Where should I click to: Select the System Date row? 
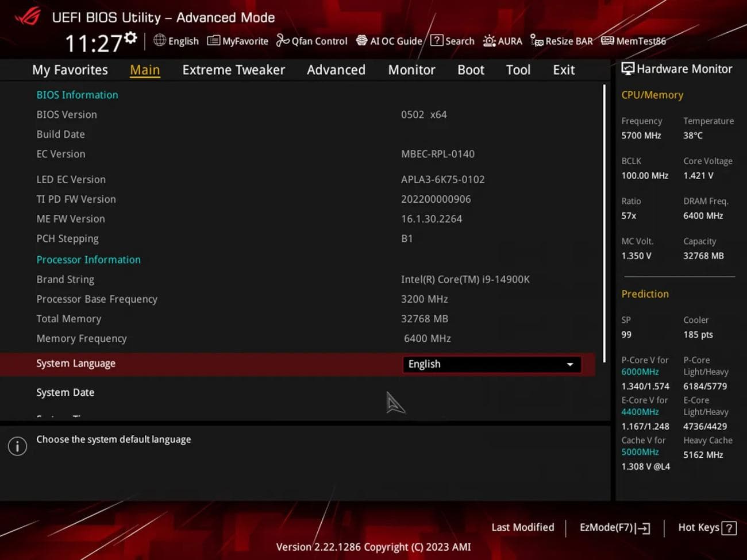(x=66, y=393)
